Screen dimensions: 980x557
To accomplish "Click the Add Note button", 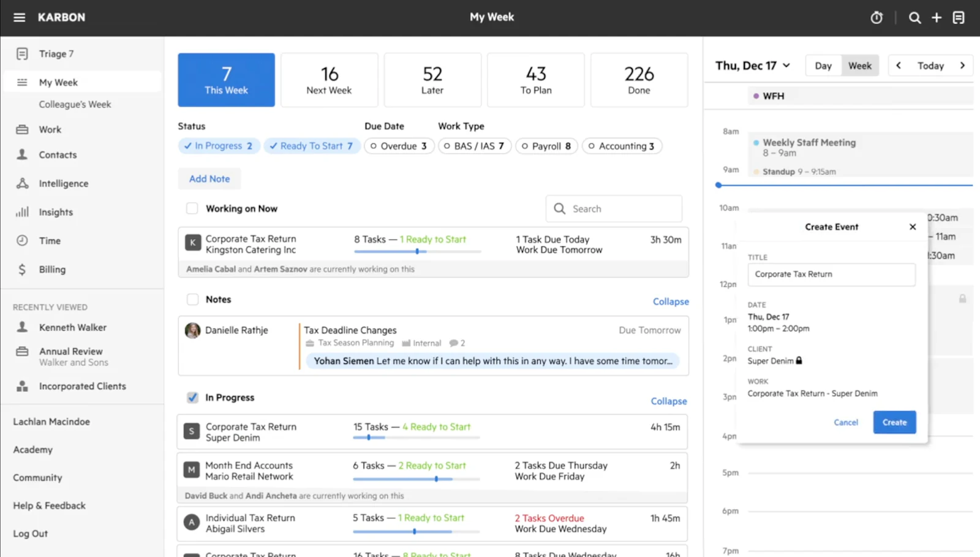I will 209,179.
